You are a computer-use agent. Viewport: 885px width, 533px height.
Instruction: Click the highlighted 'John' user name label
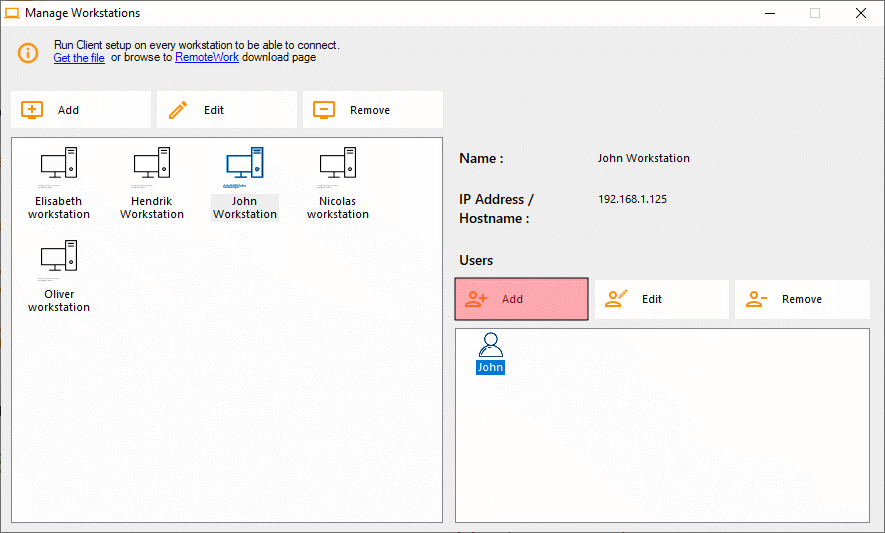[x=490, y=367]
